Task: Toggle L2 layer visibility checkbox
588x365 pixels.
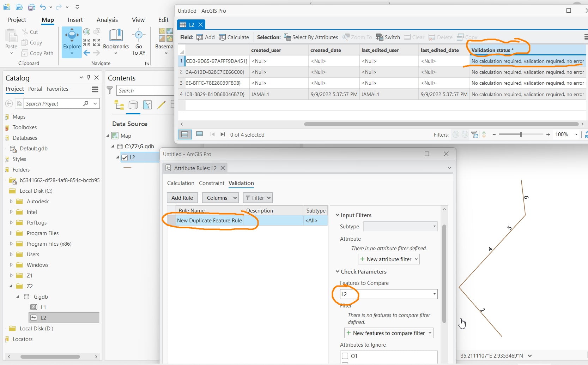Action: [x=125, y=157]
